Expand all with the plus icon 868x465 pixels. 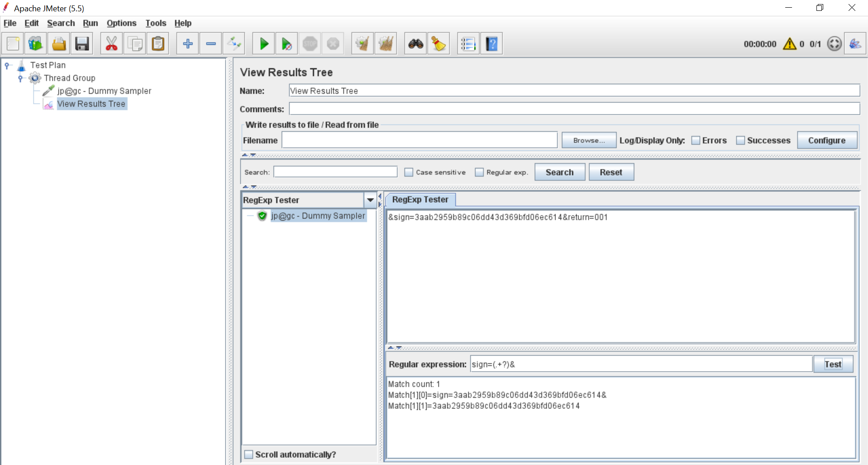[188, 44]
